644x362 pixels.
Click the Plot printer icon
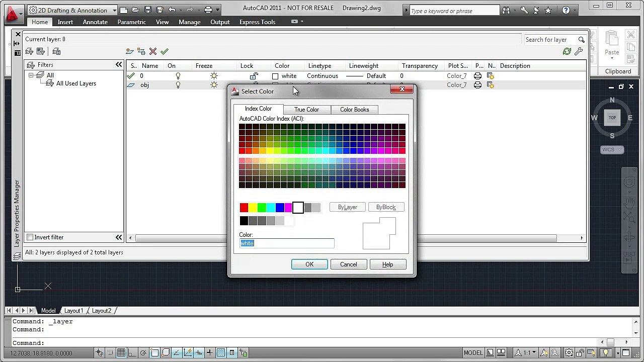209,10
